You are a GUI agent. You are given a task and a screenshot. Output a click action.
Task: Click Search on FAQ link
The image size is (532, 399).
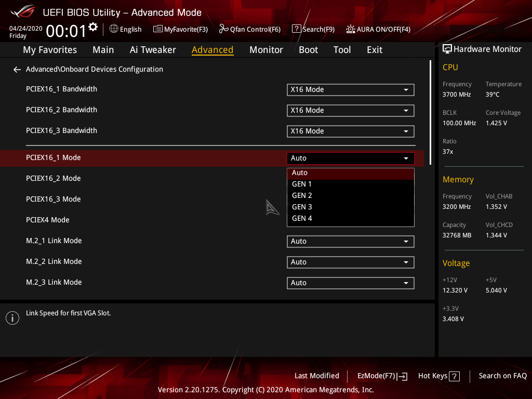coord(502,376)
